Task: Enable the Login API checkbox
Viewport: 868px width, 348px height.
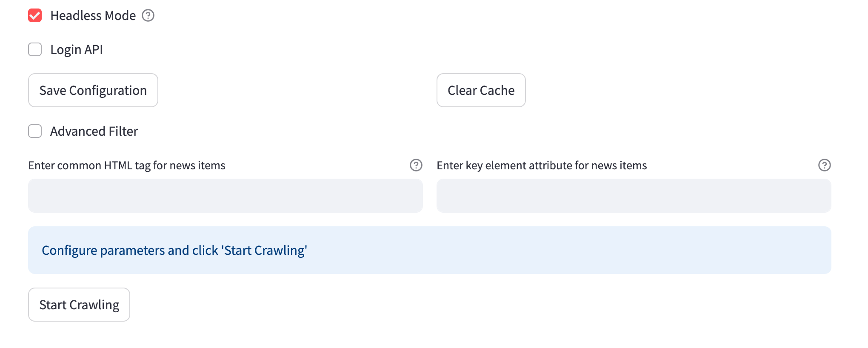Action: coord(35,49)
